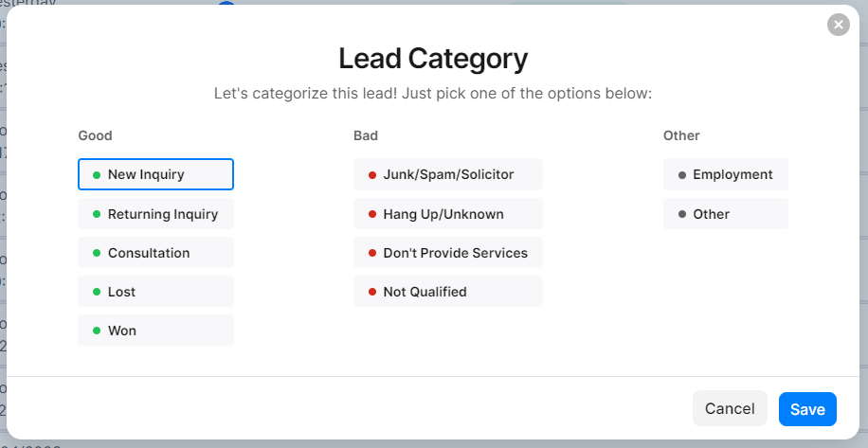Select Junk/Spam/Solicitor category
This screenshot has width=868, height=448.
pos(448,174)
